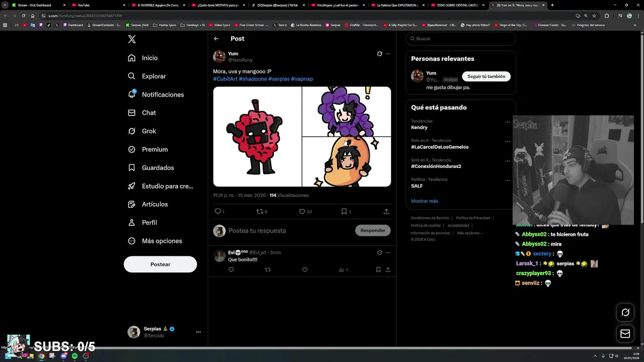Image resolution: width=644 pixels, height=362 pixels.
Task: Click Política de Privacidad link
Action: pyautogui.click(x=473, y=218)
